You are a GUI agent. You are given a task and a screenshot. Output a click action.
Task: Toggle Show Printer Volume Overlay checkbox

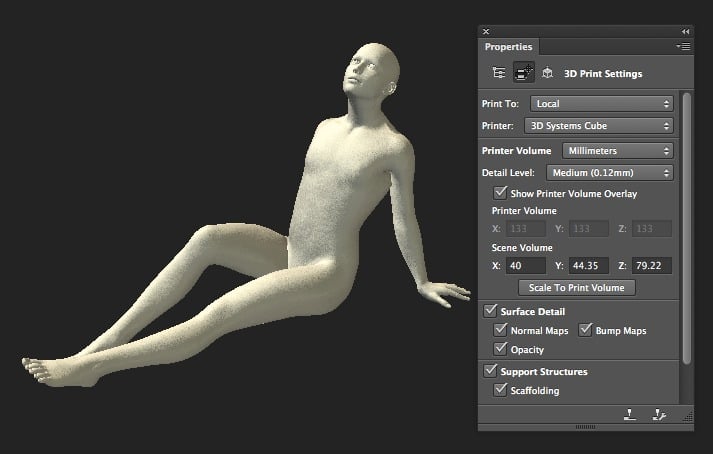pos(501,193)
